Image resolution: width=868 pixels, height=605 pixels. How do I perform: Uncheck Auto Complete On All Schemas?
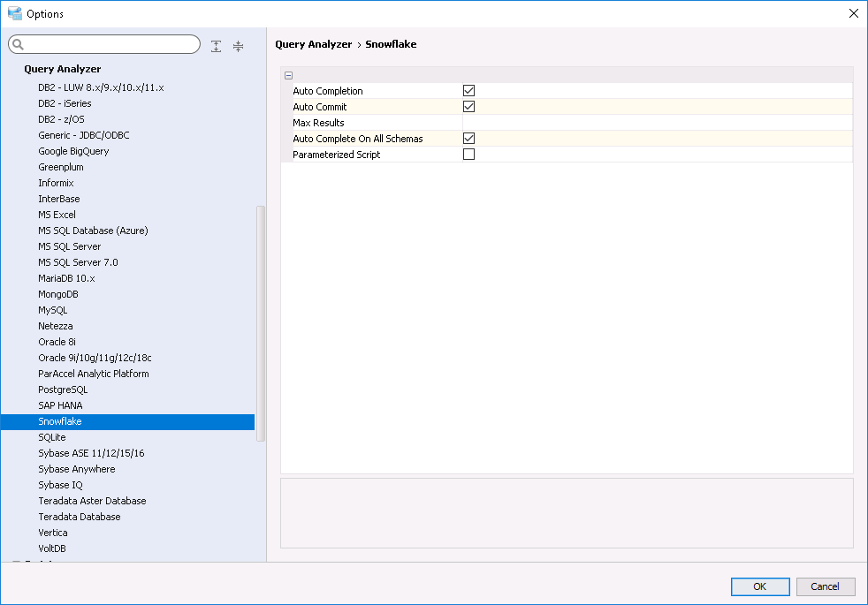[x=469, y=139]
